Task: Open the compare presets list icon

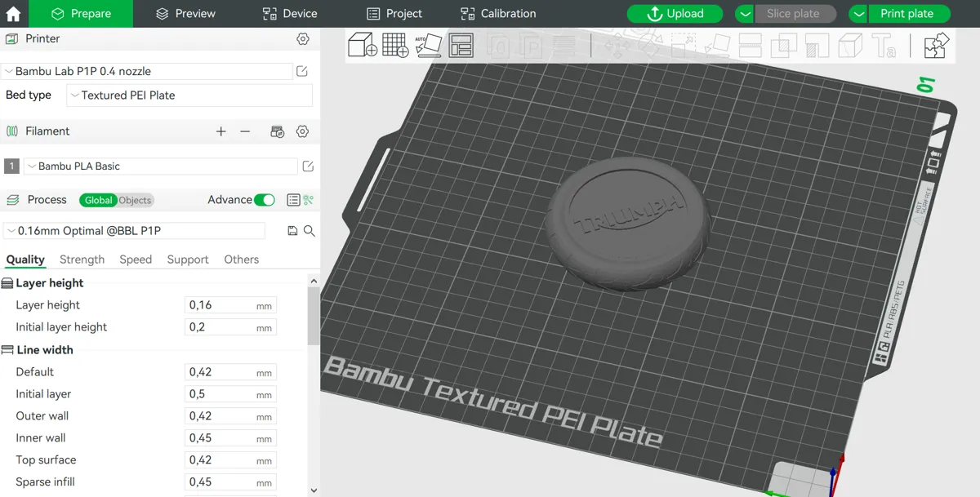Action: pos(293,200)
